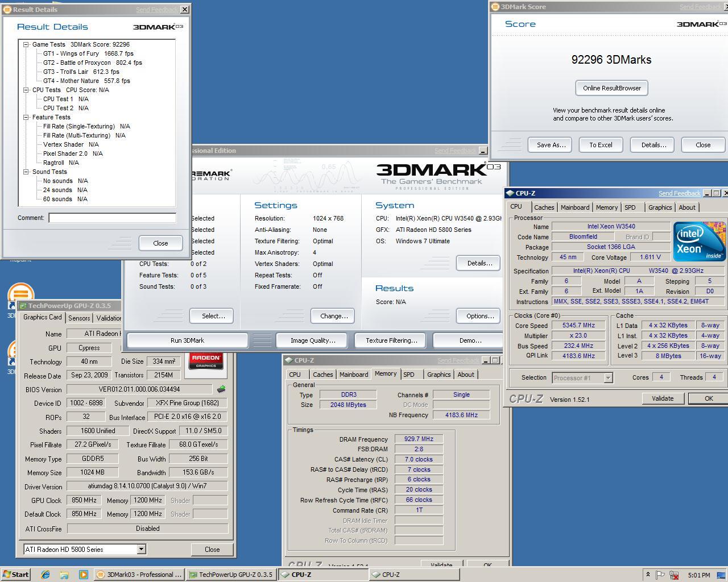Collapse the Sound Tests tree node
728x582 pixels.
tap(26, 172)
